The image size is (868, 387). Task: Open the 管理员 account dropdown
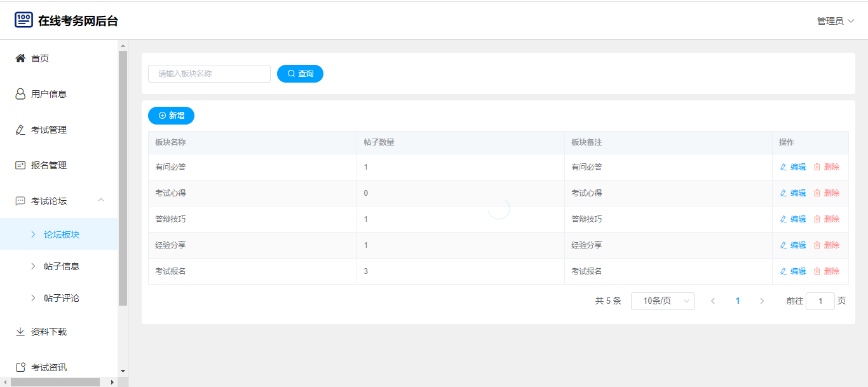click(836, 21)
